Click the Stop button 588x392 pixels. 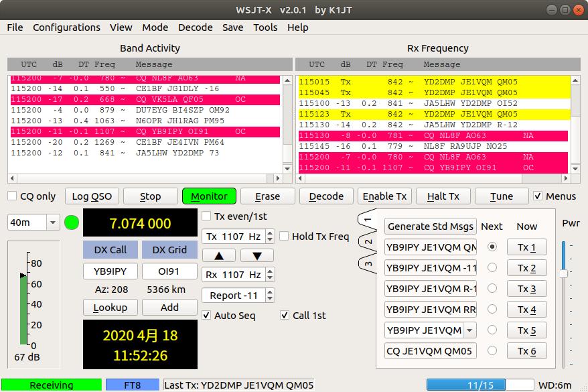pyautogui.click(x=151, y=196)
